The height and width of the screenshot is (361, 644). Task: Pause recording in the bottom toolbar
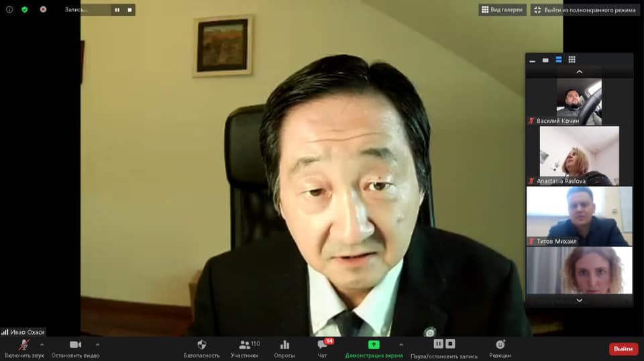[x=438, y=344]
